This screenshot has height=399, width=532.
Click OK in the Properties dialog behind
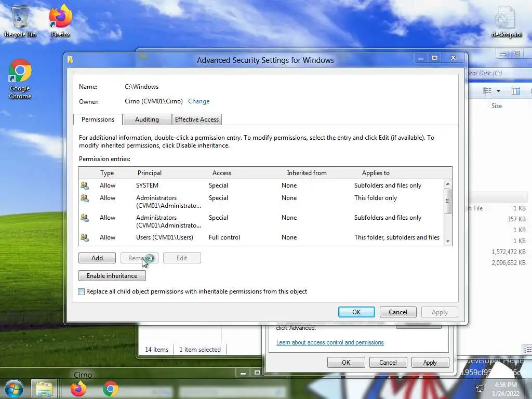tap(346, 362)
